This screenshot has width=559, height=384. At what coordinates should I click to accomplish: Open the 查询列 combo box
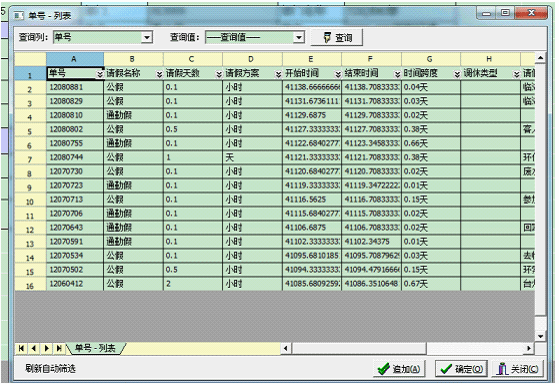(x=103, y=37)
